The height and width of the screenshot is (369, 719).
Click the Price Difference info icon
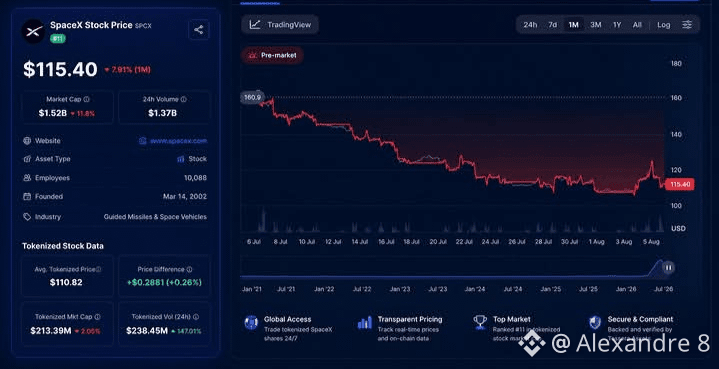click(x=189, y=270)
